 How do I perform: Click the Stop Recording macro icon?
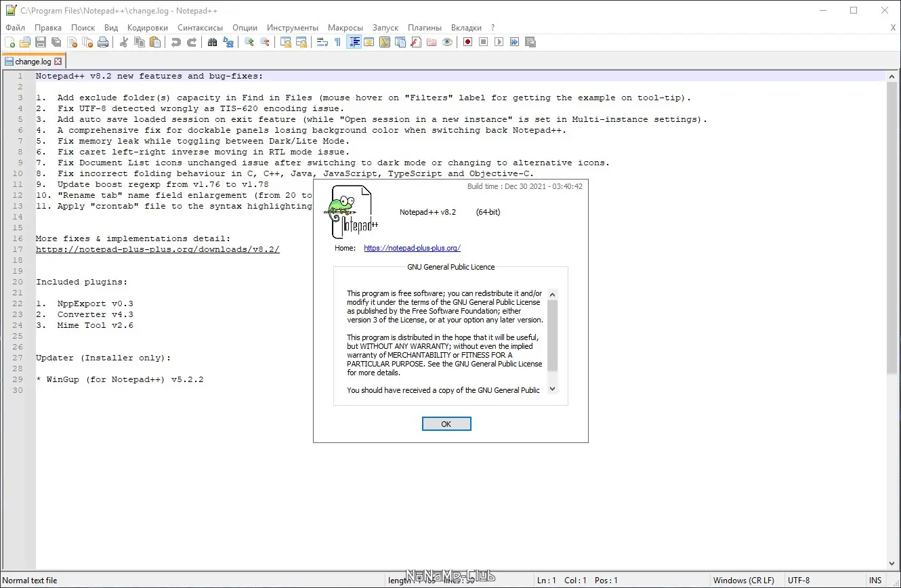tap(484, 42)
